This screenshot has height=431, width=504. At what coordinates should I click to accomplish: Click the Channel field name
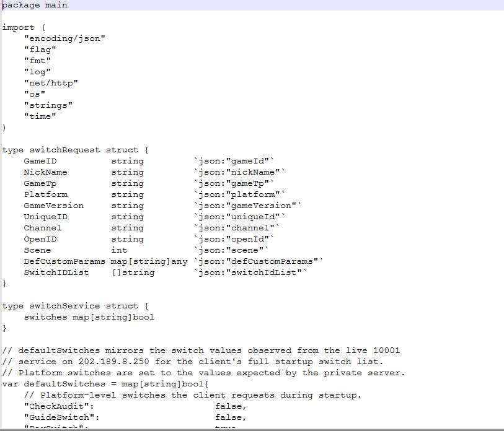(42, 228)
